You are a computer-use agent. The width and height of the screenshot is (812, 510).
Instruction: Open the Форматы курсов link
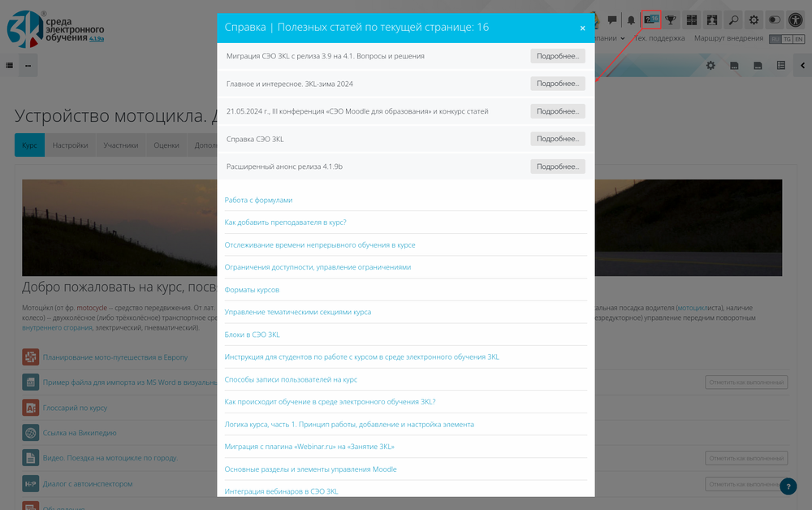click(x=252, y=290)
